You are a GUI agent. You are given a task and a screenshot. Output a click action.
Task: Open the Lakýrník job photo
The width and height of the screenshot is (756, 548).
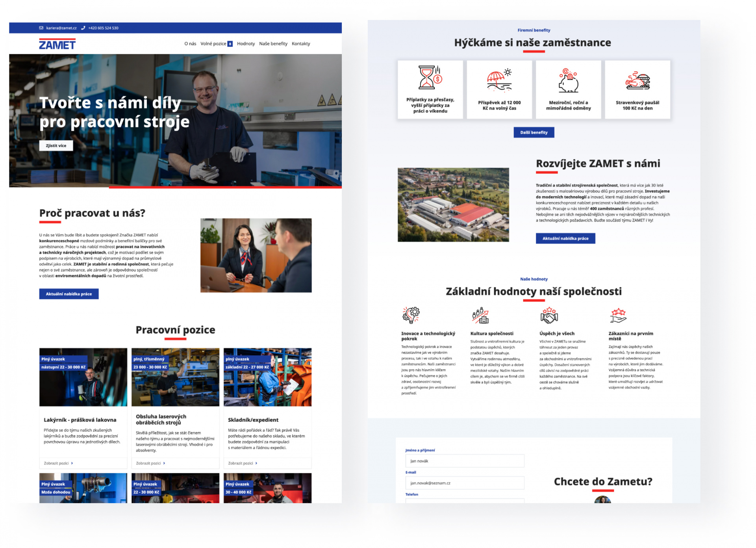click(x=83, y=377)
